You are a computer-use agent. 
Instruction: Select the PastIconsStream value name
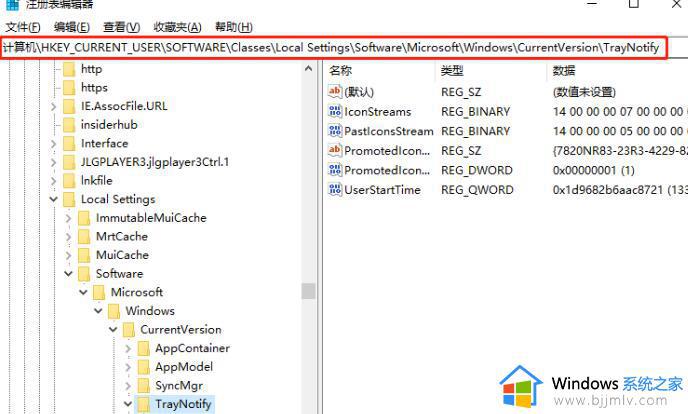389,131
